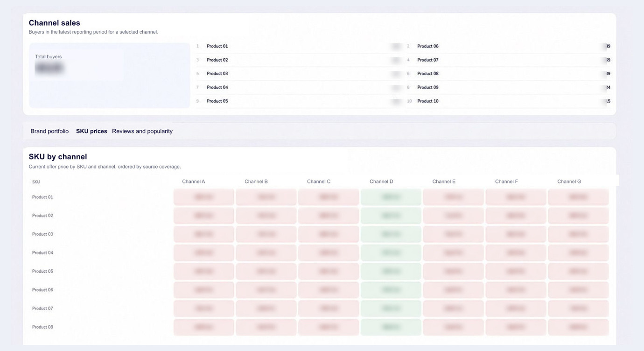Image resolution: width=644 pixels, height=351 pixels.
Task: Select the SKU prices tab
Action: [x=91, y=131]
